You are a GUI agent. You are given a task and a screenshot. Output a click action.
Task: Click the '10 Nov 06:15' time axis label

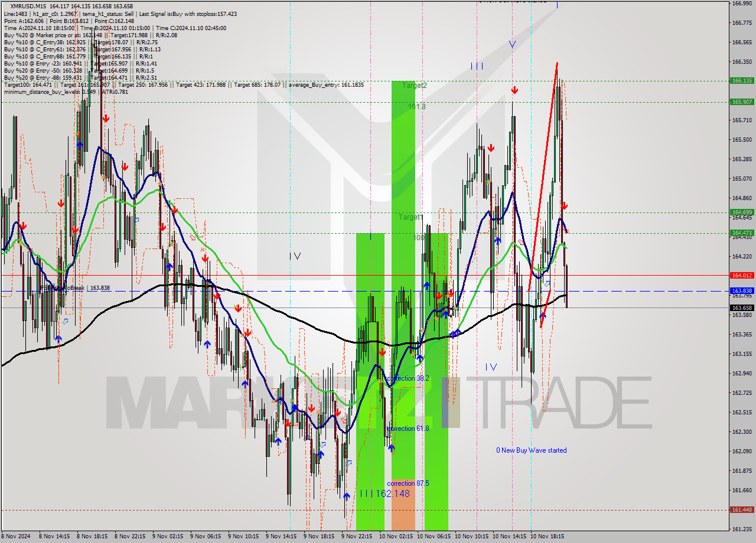[434, 537]
